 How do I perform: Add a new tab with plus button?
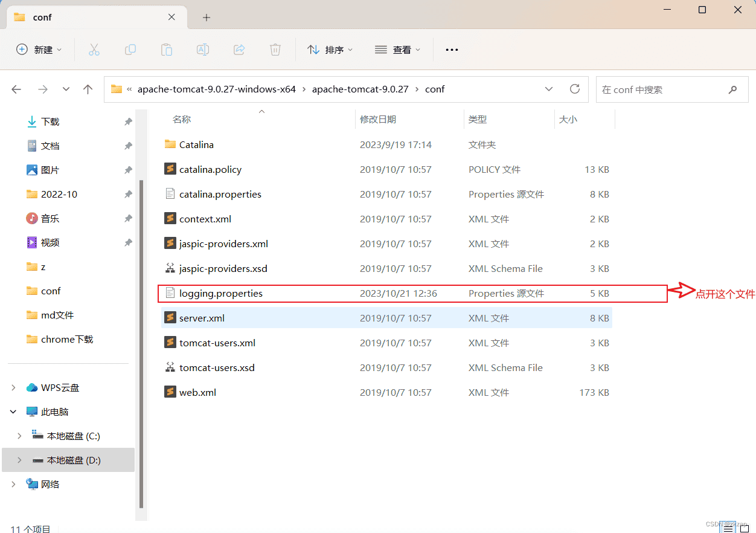click(x=207, y=18)
